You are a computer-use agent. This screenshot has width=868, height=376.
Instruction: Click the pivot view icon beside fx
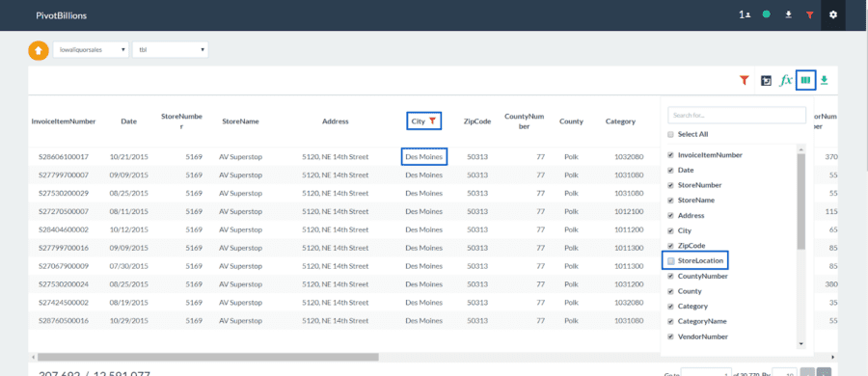[766, 81]
